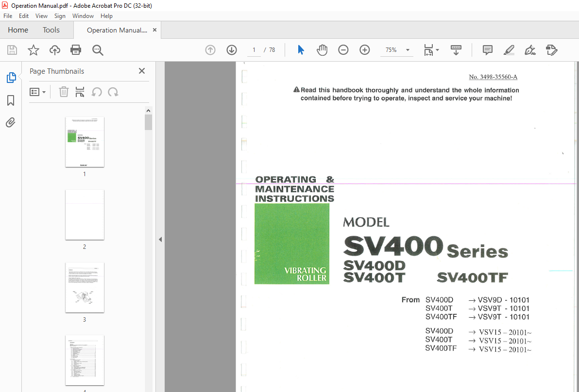The image size is (579, 392).
Task: Choose the Selection arrow tool
Action: (301, 50)
